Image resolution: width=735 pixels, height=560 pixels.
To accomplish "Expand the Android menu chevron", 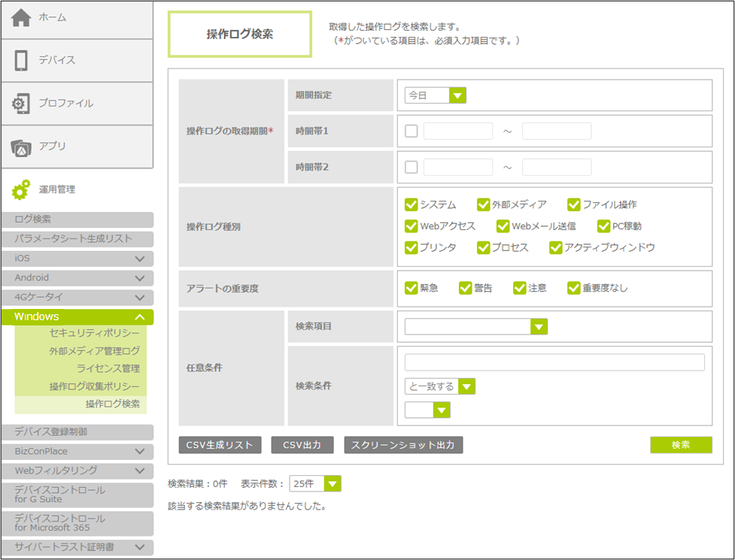I will coord(139,278).
